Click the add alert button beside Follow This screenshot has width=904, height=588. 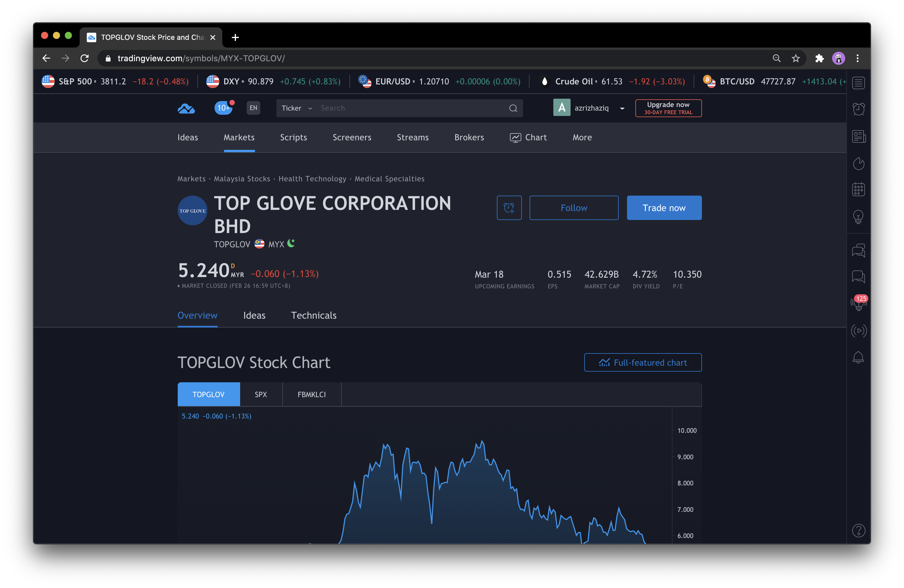click(x=509, y=208)
